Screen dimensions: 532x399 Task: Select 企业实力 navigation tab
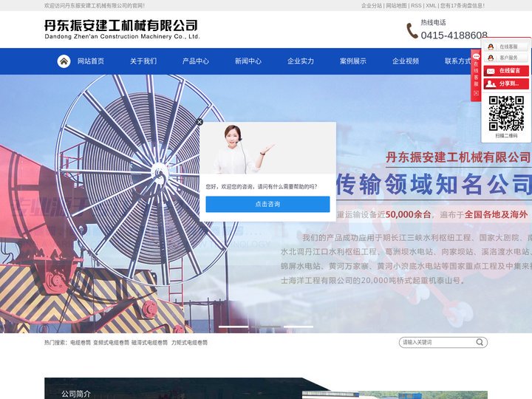[x=301, y=61]
